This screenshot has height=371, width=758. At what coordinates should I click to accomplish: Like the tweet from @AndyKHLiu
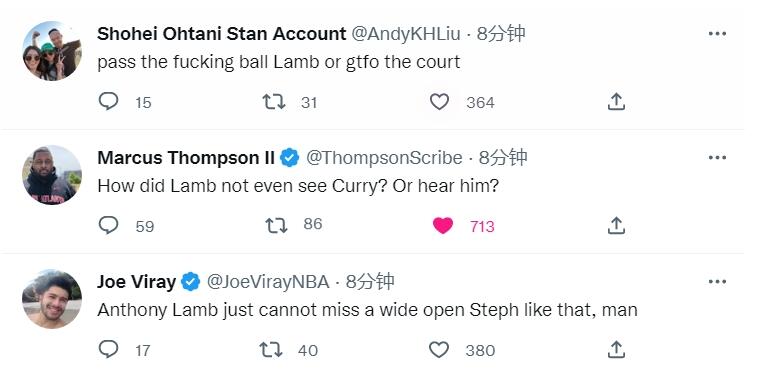(x=439, y=102)
